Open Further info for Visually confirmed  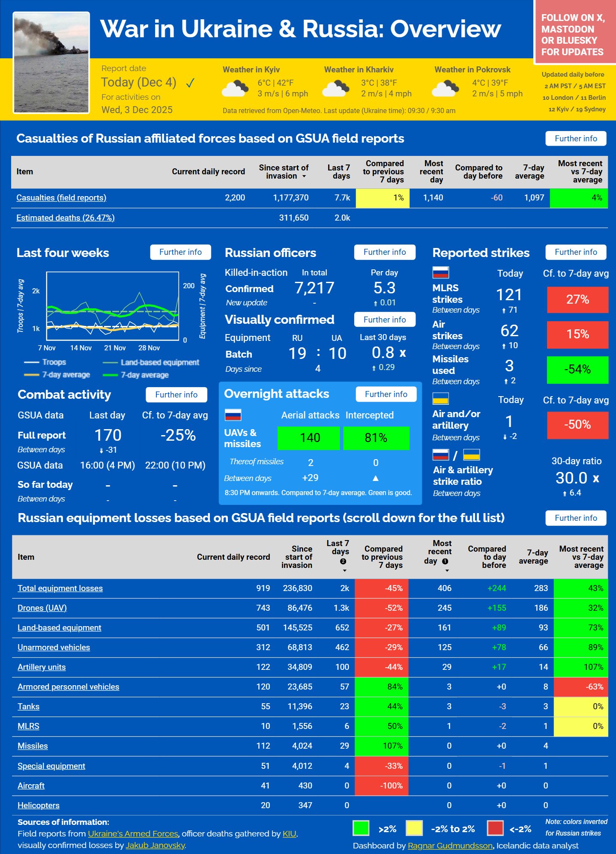[x=385, y=320]
